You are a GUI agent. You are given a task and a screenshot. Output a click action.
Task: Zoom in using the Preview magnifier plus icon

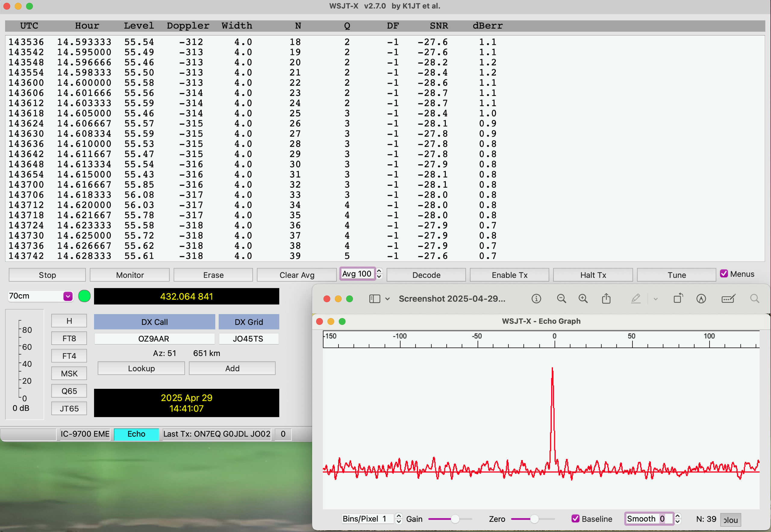point(583,299)
